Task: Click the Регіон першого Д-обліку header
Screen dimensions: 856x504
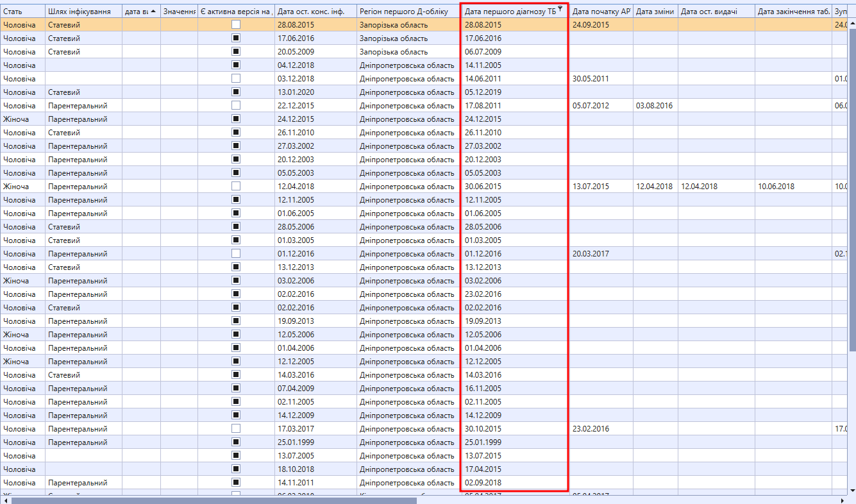Action: click(x=408, y=12)
